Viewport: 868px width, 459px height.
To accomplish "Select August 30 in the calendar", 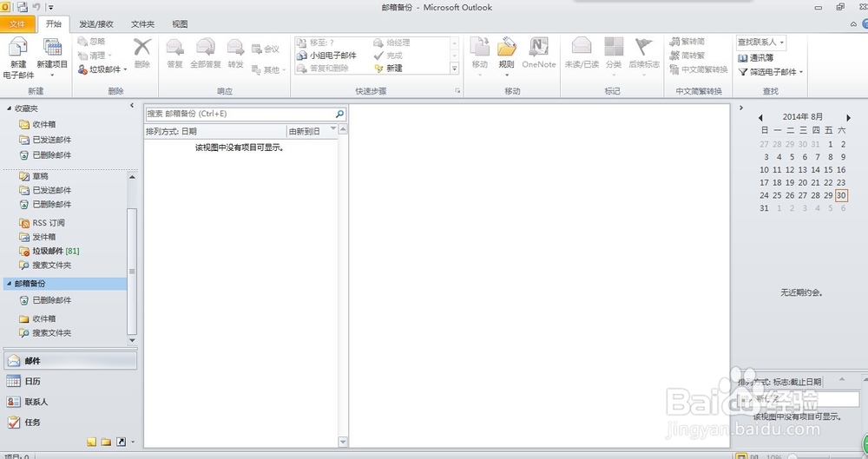I will pyautogui.click(x=841, y=195).
